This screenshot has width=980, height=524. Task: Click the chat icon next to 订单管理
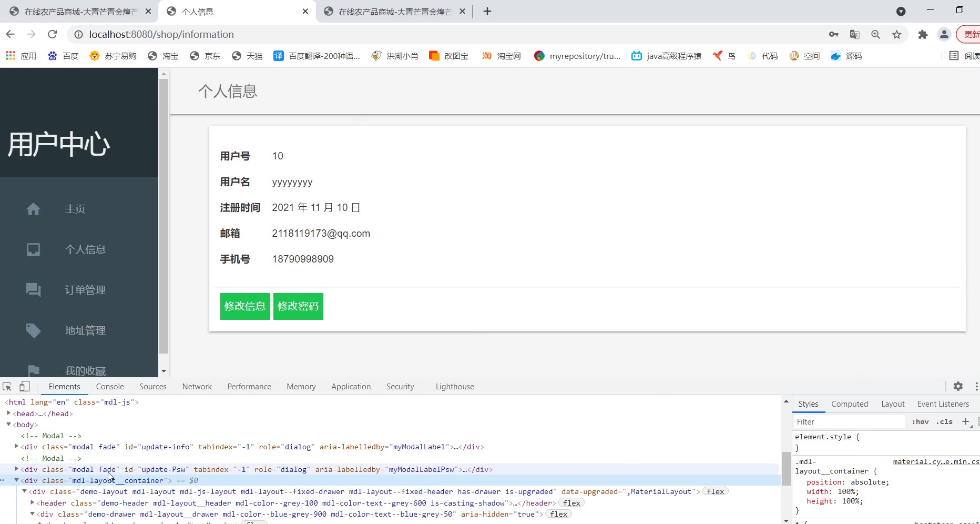click(33, 290)
